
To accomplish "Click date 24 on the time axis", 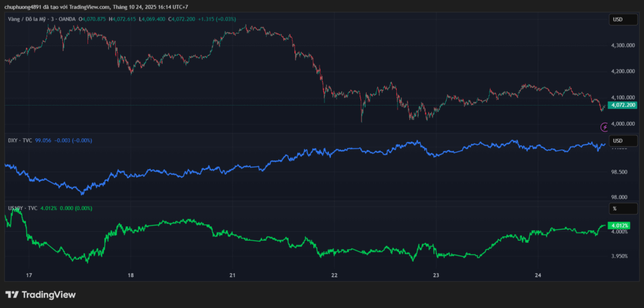I will pyautogui.click(x=538, y=275).
